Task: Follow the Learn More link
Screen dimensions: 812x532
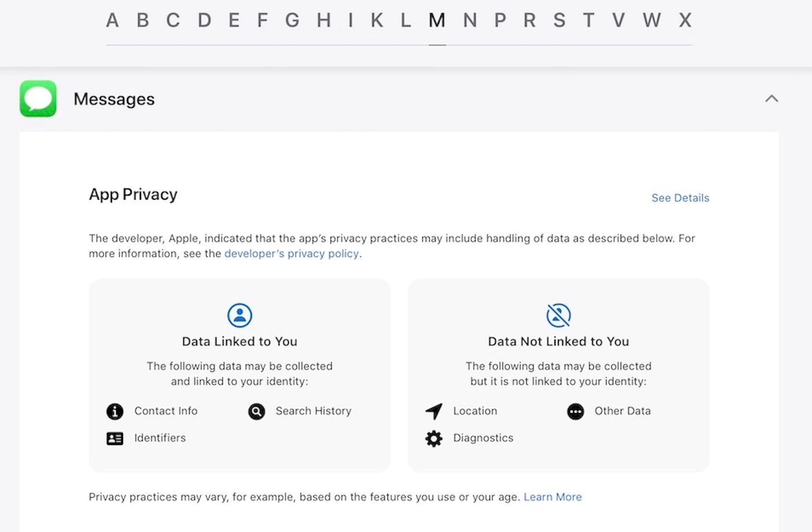Action: pos(553,497)
